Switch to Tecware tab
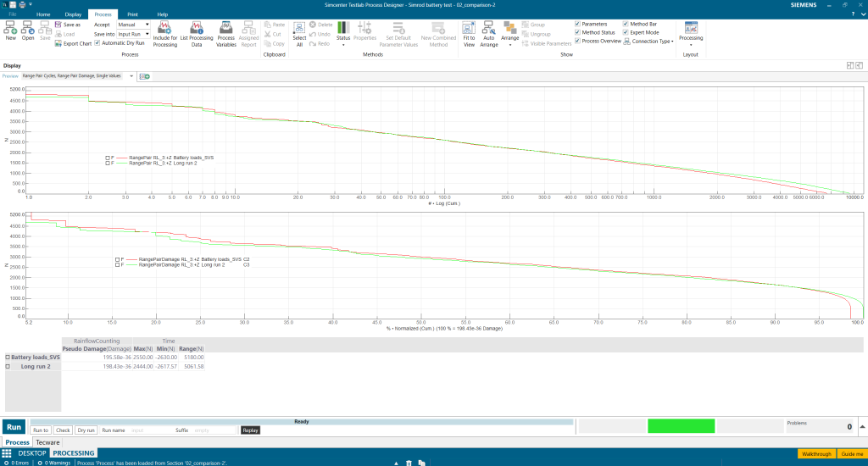Image resolution: width=868 pixels, height=466 pixels. (x=47, y=443)
